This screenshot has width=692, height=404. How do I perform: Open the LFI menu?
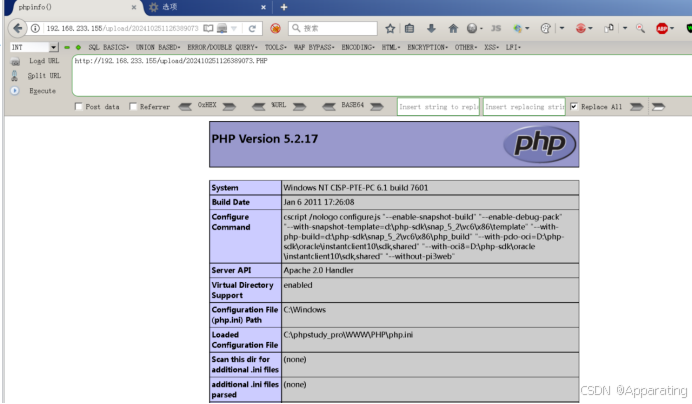[513, 47]
